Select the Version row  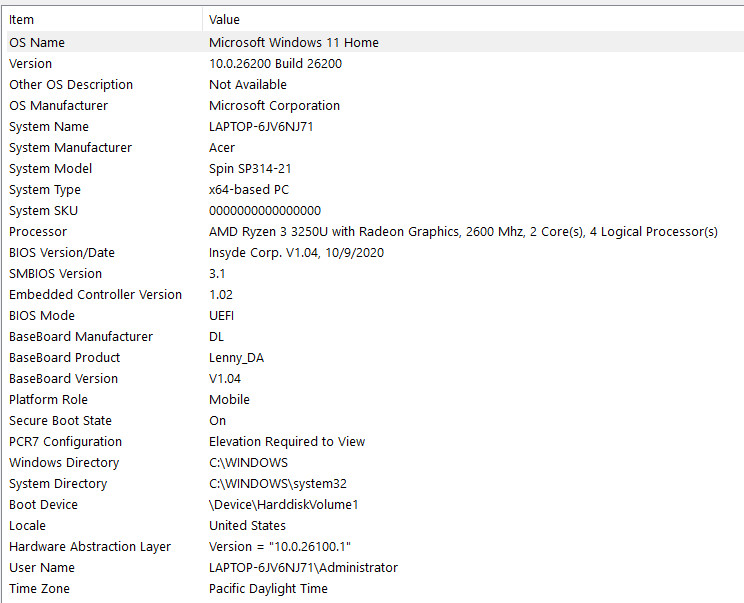[375, 64]
